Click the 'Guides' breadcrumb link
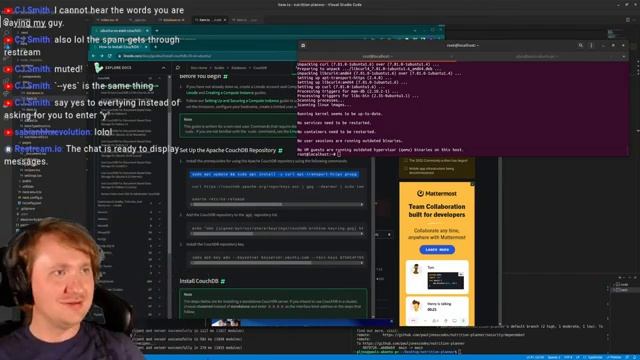Image resolution: width=640 pixels, height=360 pixels. pyautogui.click(x=220, y=68)
